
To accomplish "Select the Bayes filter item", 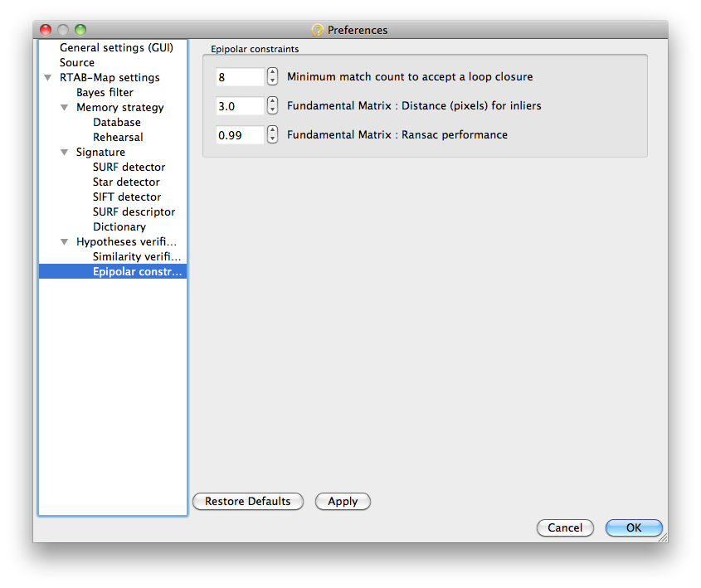I will pyautogui.click(x=105, y=93).
